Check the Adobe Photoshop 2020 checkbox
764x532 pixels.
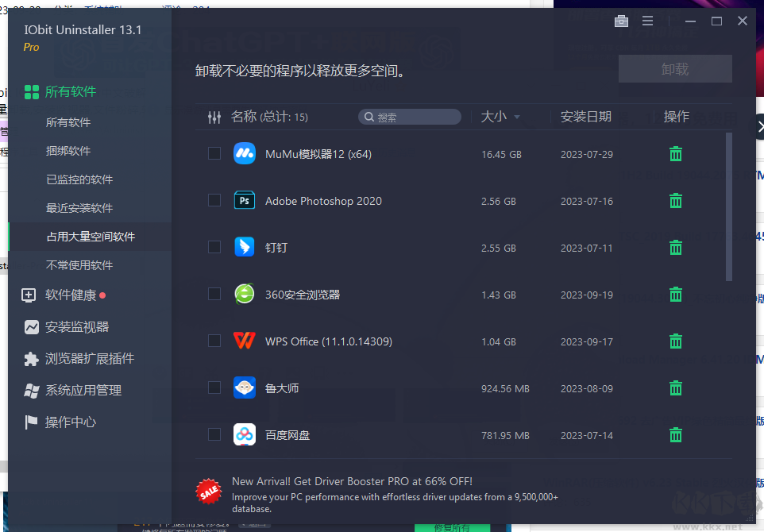click(x=214, y=200)
